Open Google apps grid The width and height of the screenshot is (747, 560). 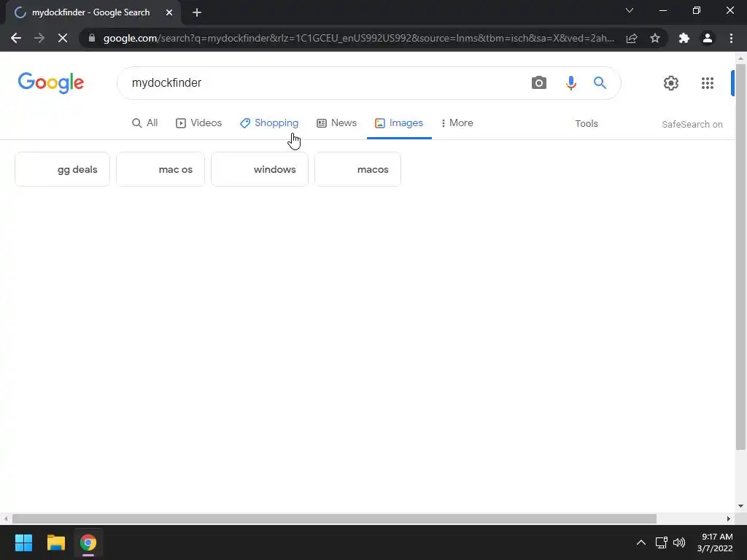point(708,83)
